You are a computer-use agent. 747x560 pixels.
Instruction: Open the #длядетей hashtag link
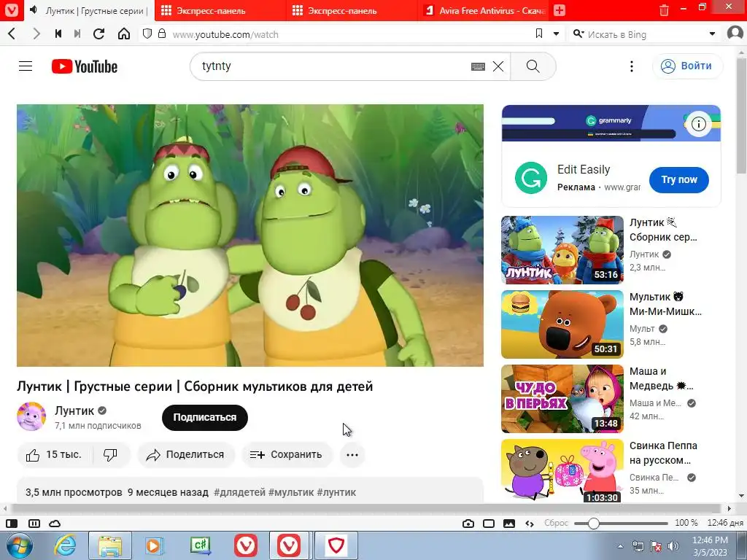(239, 492)
